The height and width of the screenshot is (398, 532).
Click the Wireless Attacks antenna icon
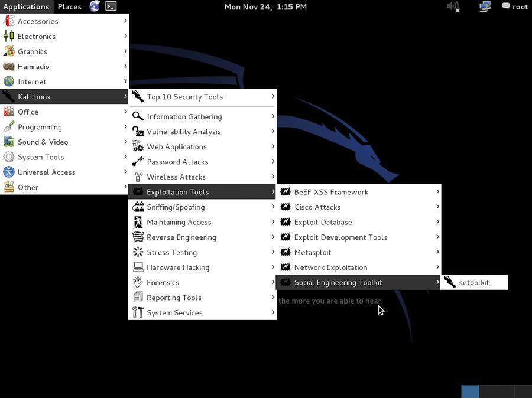[138, 177]
